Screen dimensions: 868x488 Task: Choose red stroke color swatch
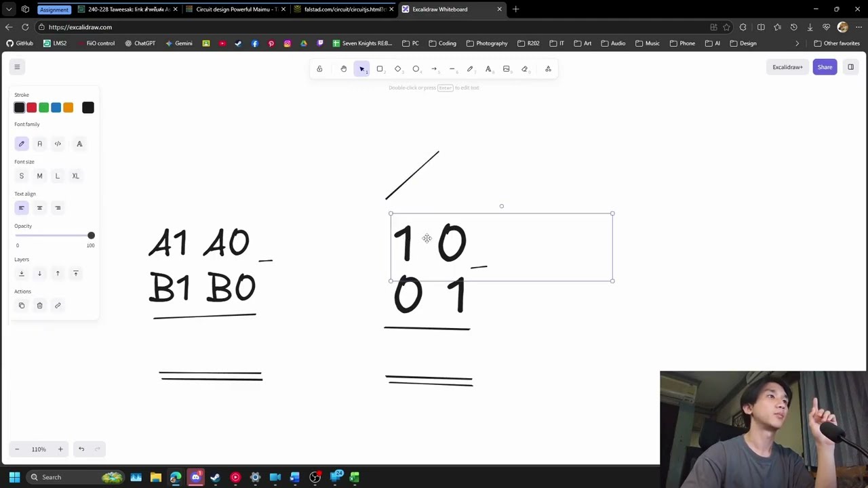coord(31,108)
